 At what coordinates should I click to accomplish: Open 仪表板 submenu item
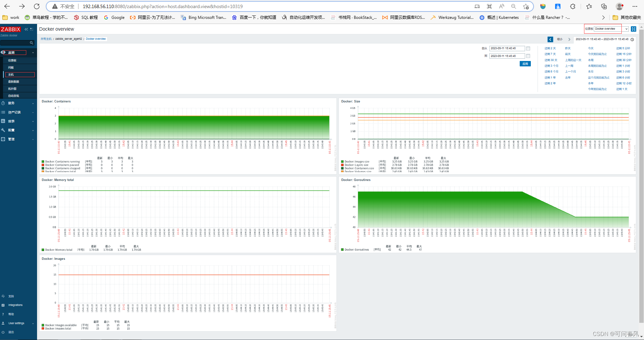(12, 60)
